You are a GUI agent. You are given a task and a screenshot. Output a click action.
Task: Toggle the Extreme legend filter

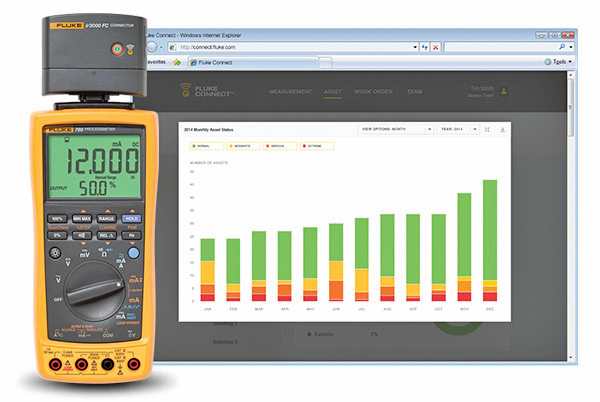315,145
